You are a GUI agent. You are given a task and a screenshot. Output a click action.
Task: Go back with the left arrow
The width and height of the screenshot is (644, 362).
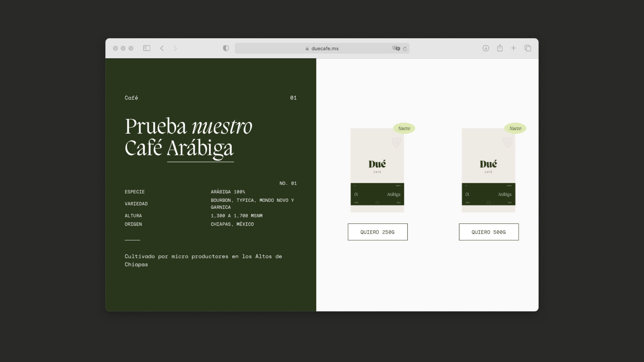click(162, 48)
